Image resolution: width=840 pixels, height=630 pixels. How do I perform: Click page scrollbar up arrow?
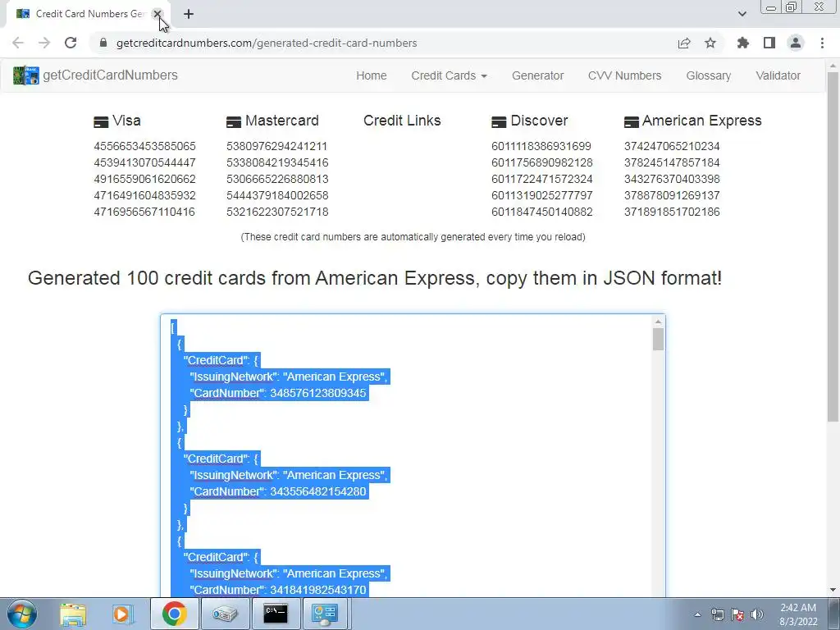click(x=833, y=66)
